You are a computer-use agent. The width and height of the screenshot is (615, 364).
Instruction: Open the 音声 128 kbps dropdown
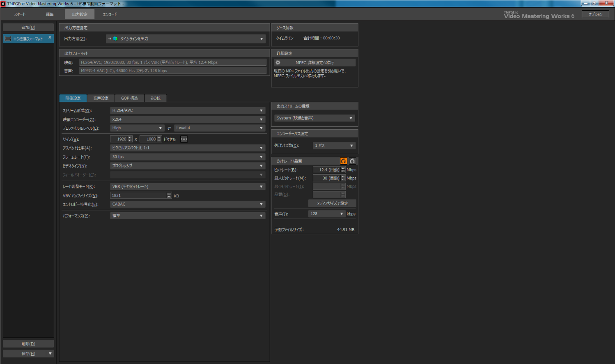[x=327, y=214]
